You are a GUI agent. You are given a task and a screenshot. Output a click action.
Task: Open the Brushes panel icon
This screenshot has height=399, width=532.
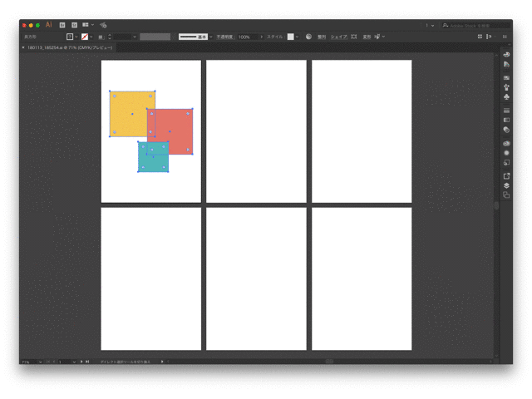[507, 87]
